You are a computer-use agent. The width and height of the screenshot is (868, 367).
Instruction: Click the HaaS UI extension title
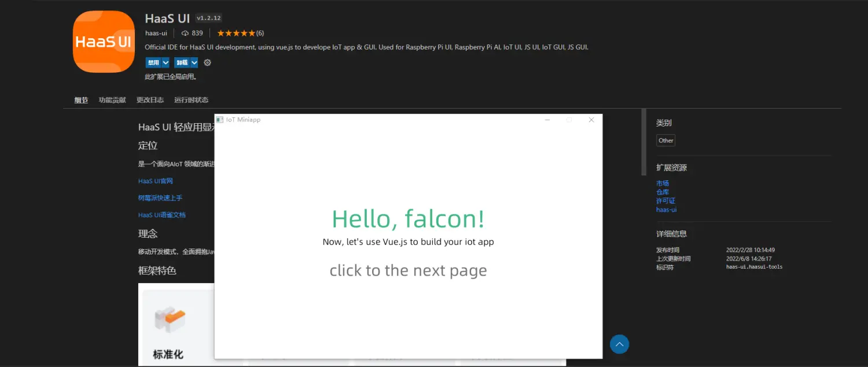[167, 18]
